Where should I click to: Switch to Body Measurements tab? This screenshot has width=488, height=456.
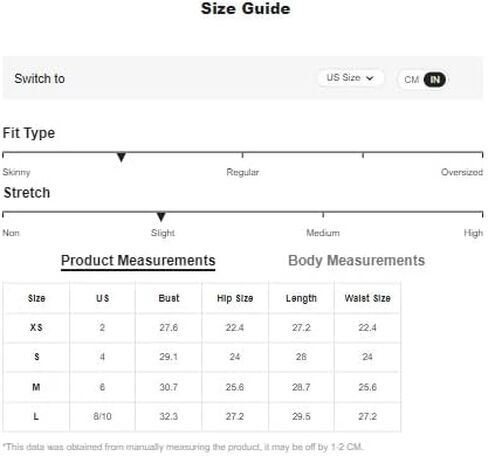(x=356, y=261)
